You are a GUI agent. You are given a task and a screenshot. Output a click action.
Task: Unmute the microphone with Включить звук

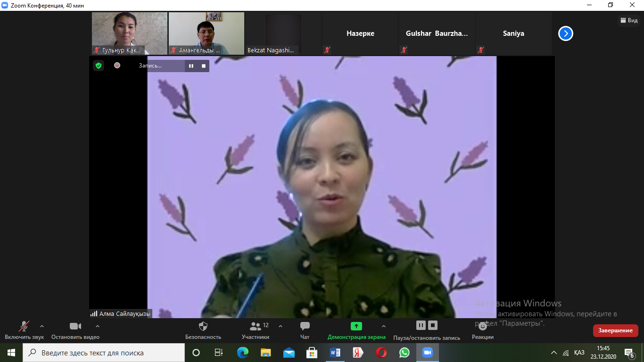(x=24, y=330)
